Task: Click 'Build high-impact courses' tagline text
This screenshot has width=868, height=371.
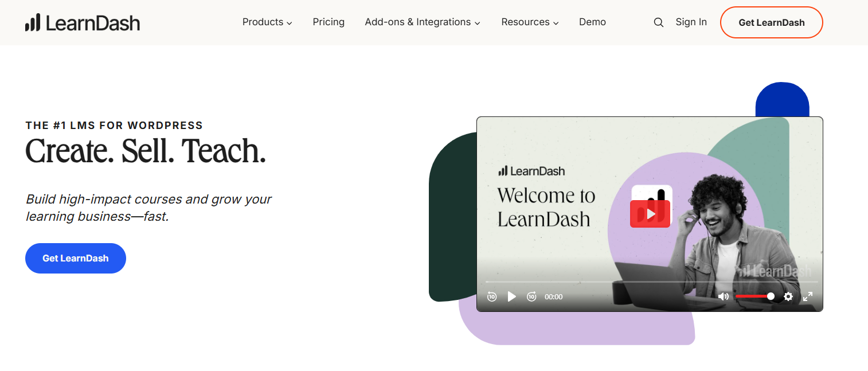Action: click(148, 208)
